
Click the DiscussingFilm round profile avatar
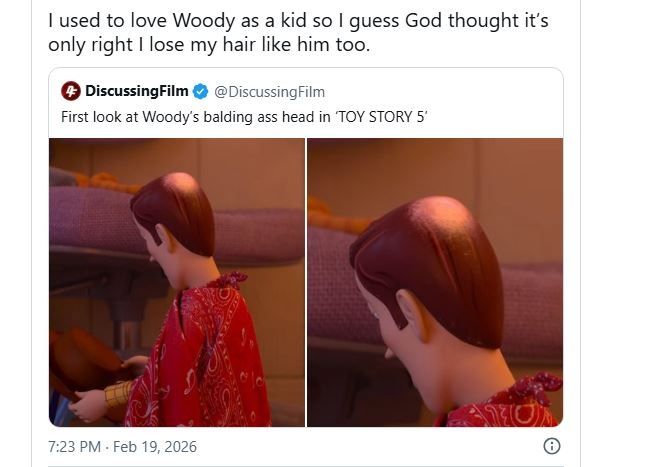tap(71, 91)
